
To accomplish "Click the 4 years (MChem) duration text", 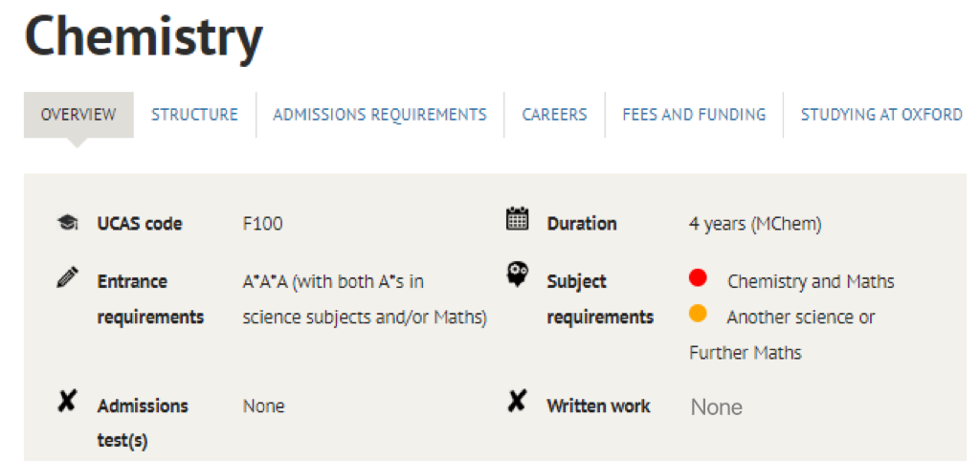I will tap(755, 224).
